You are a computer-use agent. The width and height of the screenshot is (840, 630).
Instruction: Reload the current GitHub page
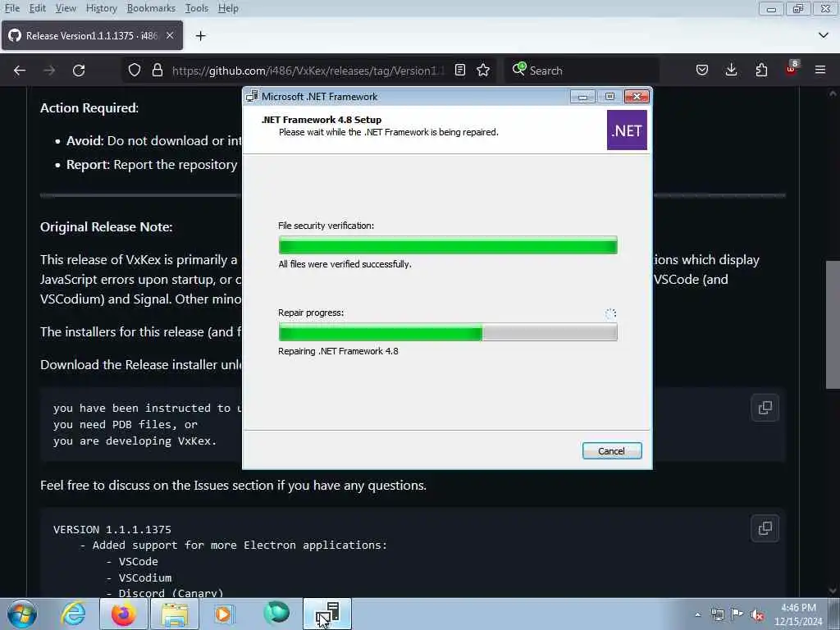79,71
